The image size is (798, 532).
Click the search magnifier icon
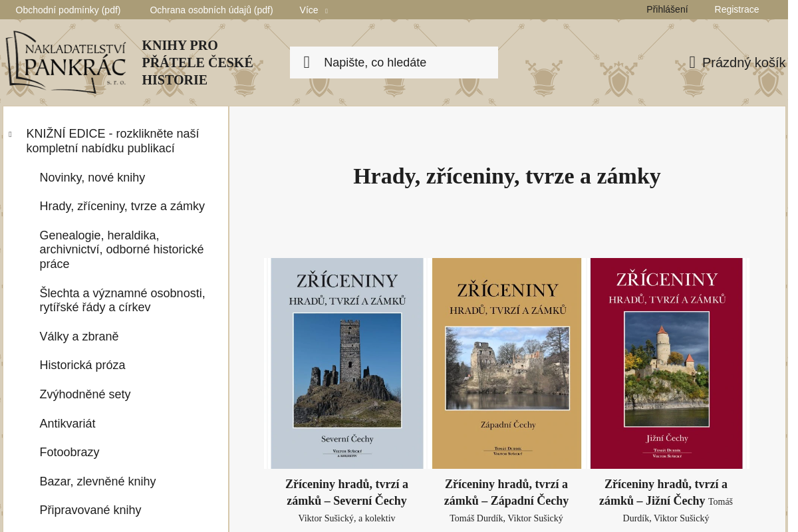(x=307, y=62)
